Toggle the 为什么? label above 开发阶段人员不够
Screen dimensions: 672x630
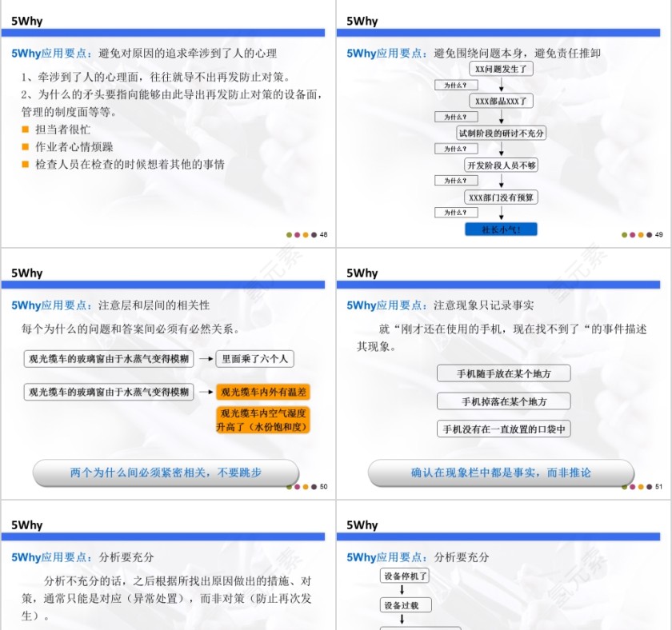coord(455,149)
